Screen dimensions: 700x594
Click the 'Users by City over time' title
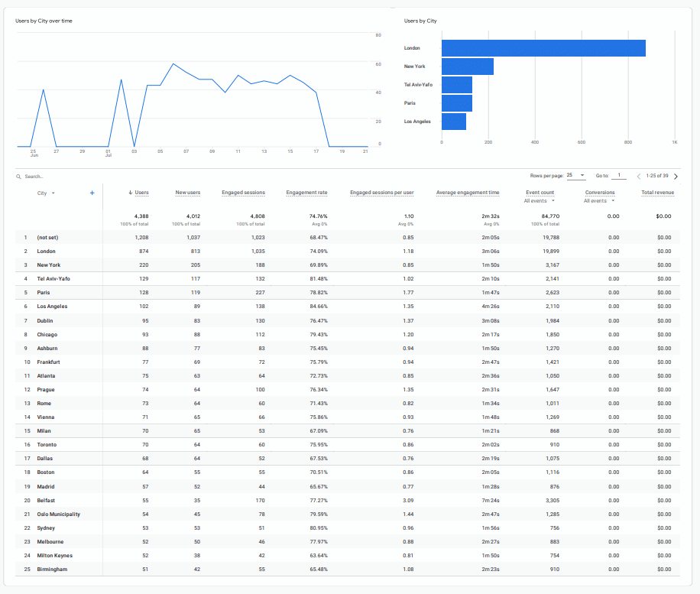pos(44,21)
